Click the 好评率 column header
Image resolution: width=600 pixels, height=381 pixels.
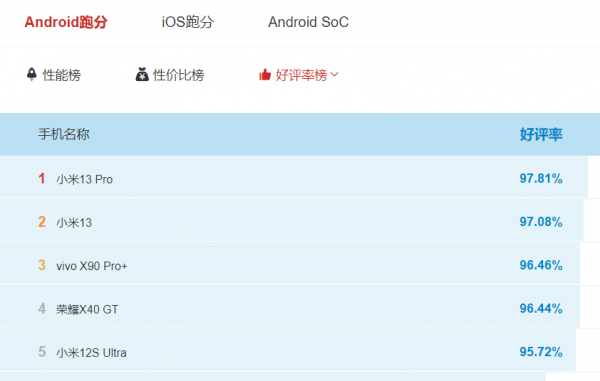point(541,134)
